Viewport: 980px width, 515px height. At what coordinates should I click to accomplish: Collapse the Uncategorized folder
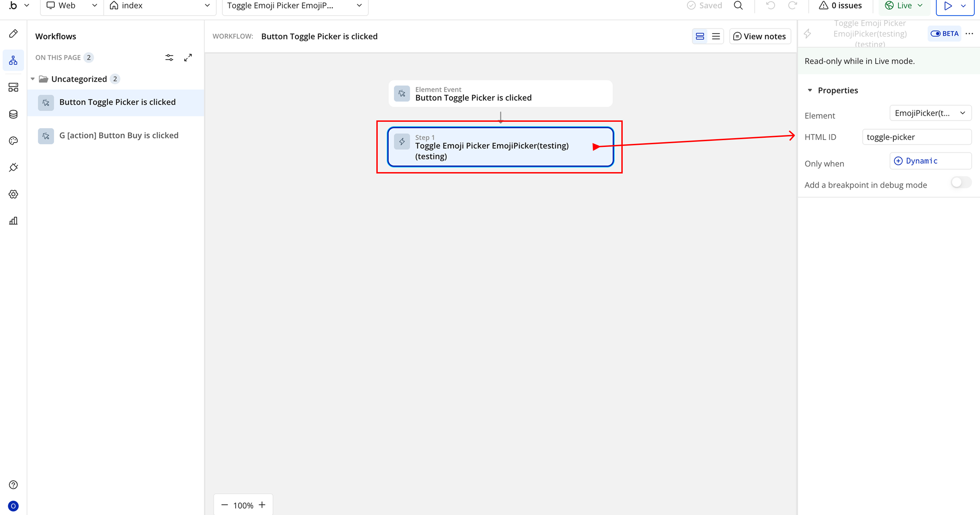pos(33,79)
